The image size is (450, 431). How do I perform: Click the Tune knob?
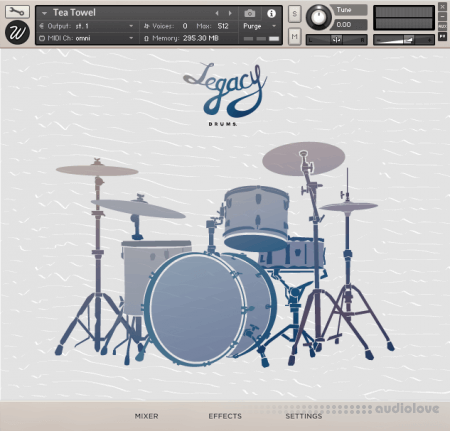[x=318, y=17]
